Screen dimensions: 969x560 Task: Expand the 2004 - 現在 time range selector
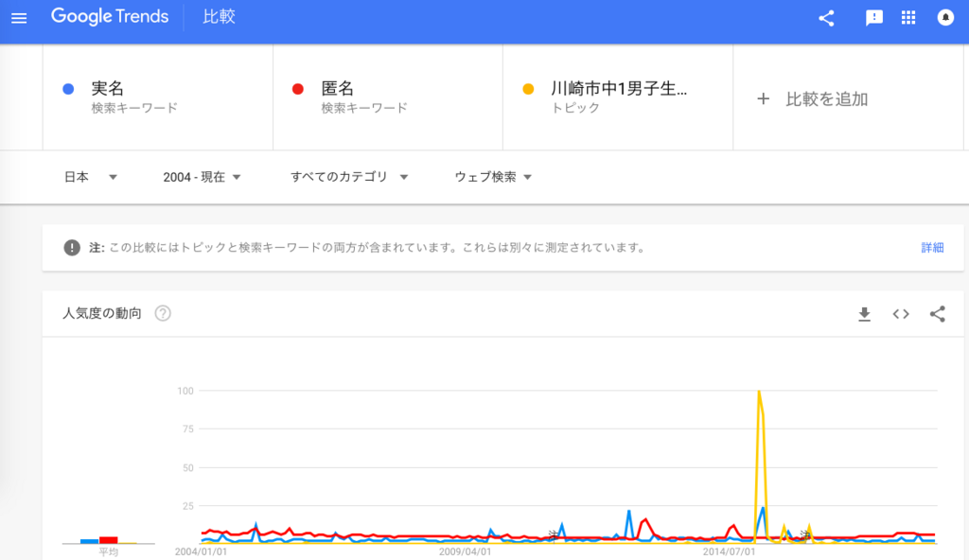[203, 177]
